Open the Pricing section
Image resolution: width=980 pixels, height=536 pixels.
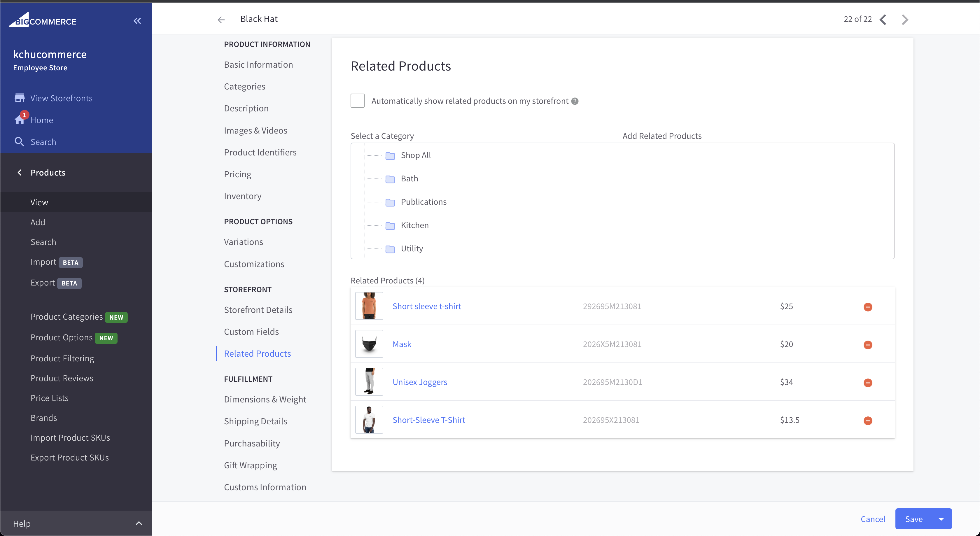[237, 174]
